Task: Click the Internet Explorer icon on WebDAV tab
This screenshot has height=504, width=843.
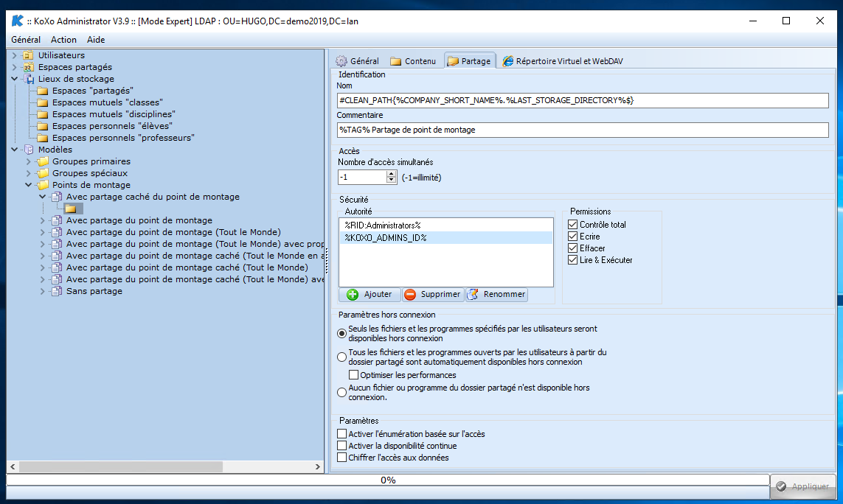Action: (507, 60)
